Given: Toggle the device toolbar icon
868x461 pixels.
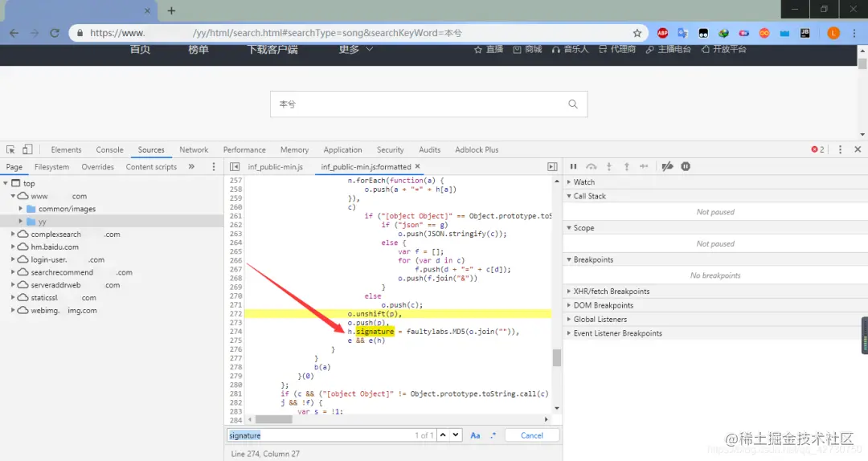Looking at the screenshot, I should 27,149.
